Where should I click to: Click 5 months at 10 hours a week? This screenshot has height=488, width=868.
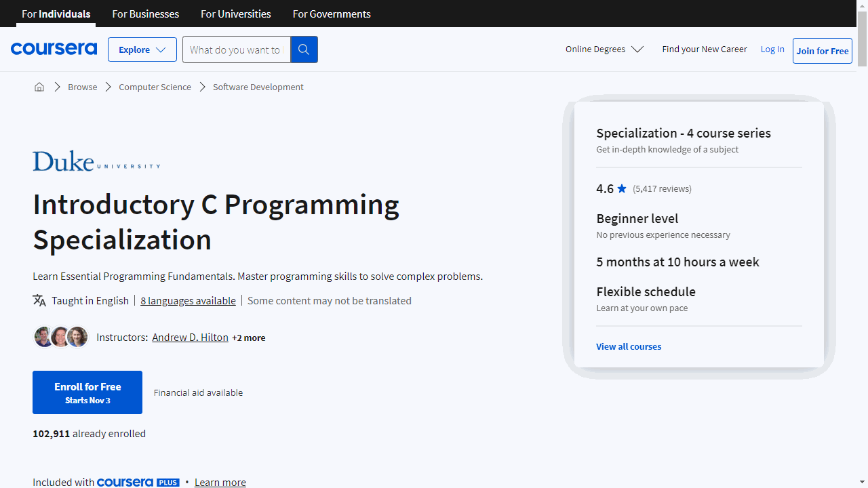[678, 262]
